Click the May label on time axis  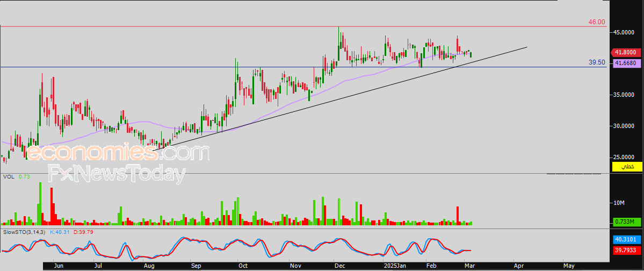569,266
